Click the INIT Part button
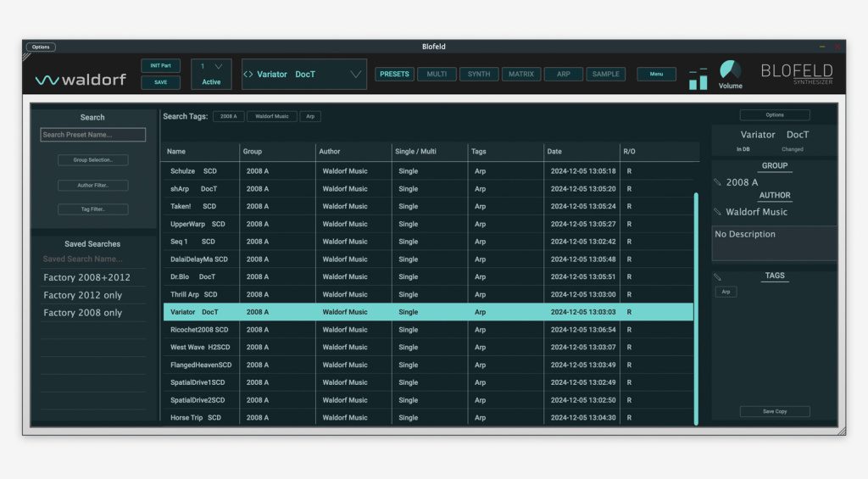The width and height of the screenshot is (868, 479). (160, 66)
